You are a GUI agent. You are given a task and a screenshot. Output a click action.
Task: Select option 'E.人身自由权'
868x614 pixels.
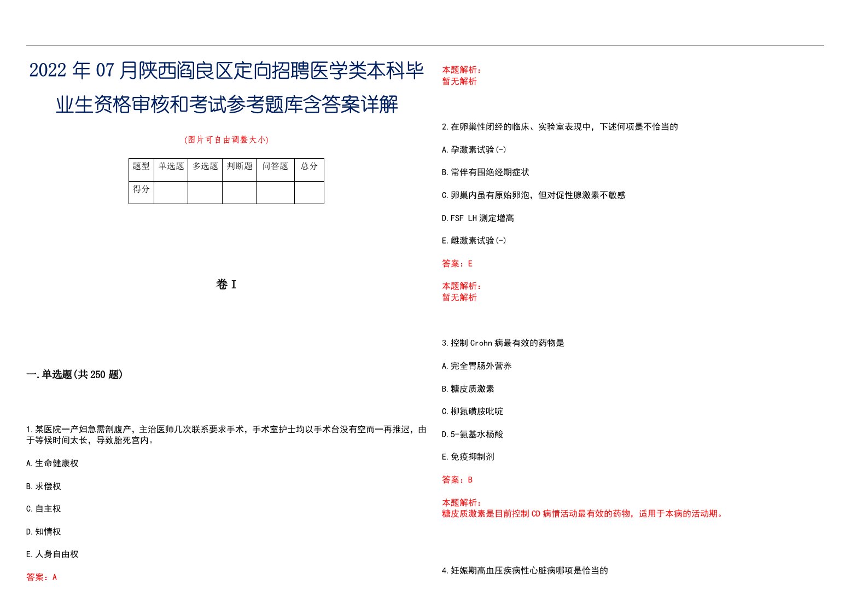pos(53,554)
